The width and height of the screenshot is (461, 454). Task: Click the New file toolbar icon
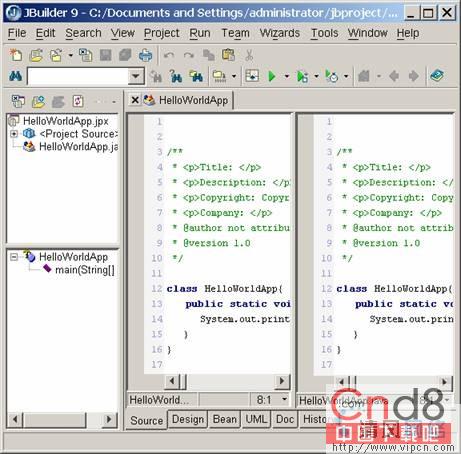(x=16, y=55)
